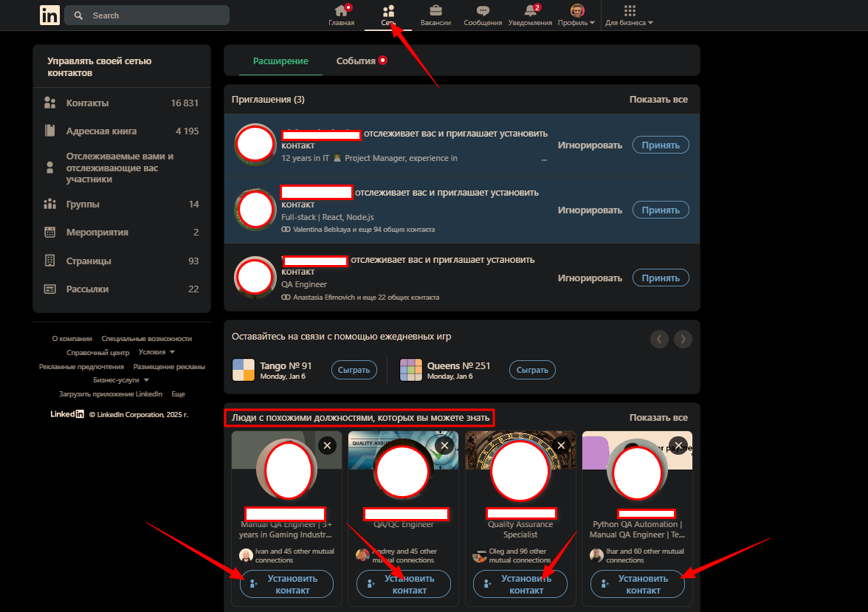Open Рассылки 22 list
Screen dimensions: 868x612
(x=122, y=289)
